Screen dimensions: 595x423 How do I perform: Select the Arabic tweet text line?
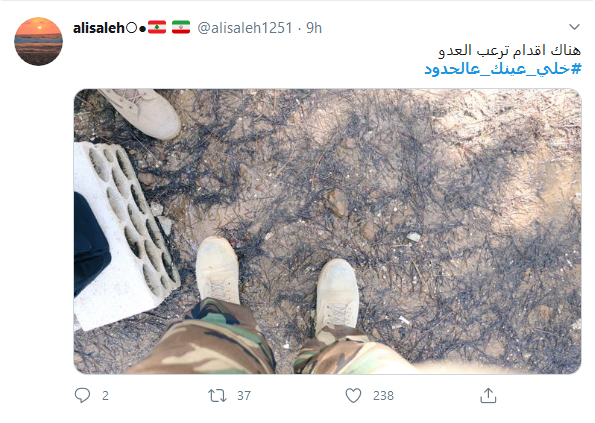tap(509, 50)
